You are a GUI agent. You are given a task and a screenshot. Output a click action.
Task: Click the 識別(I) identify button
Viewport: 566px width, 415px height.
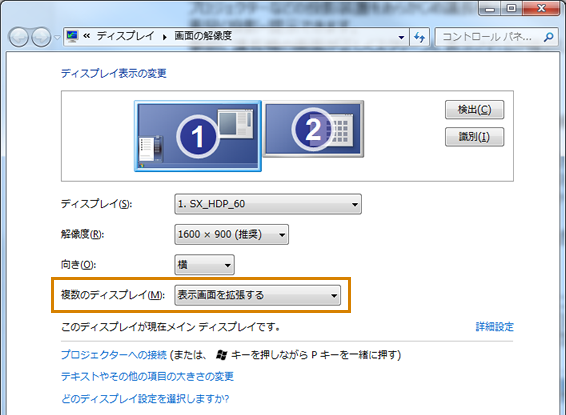point(474,137)
